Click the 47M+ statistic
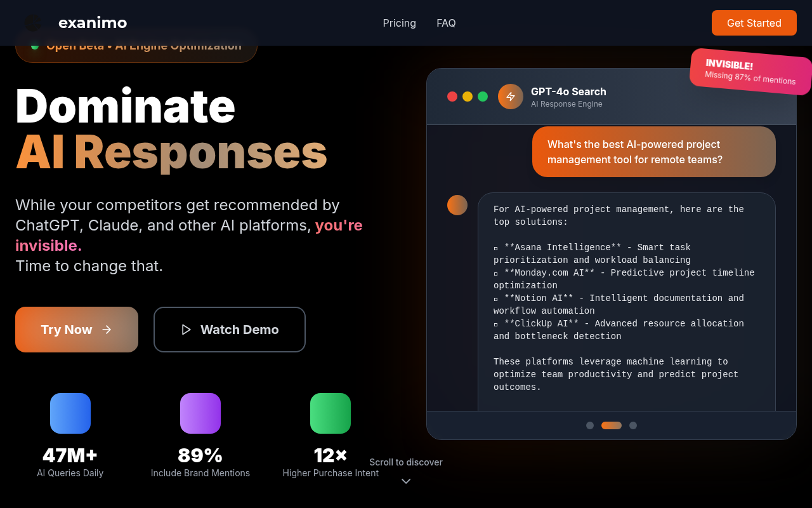This screenshot has height=508, width=812. tap(70, 455)
